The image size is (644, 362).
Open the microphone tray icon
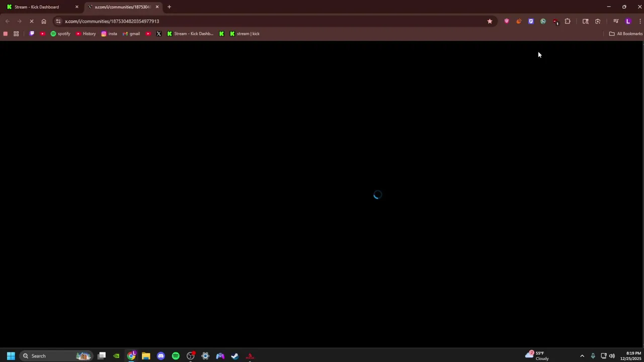(593, 356)
